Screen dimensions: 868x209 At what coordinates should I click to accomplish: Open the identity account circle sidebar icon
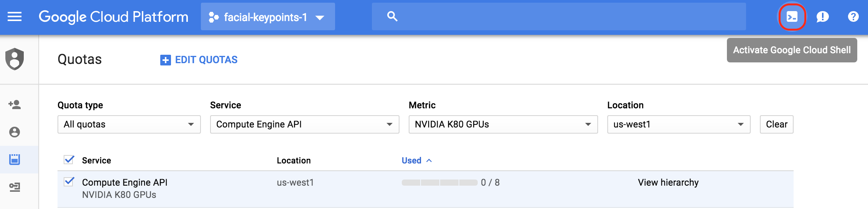click(x=15, y=132)
